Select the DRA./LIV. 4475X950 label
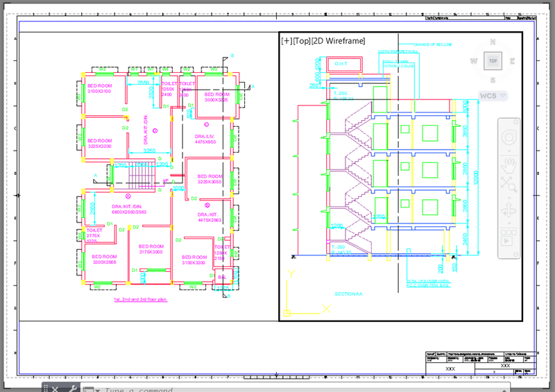555x392 pixels. 205,139
